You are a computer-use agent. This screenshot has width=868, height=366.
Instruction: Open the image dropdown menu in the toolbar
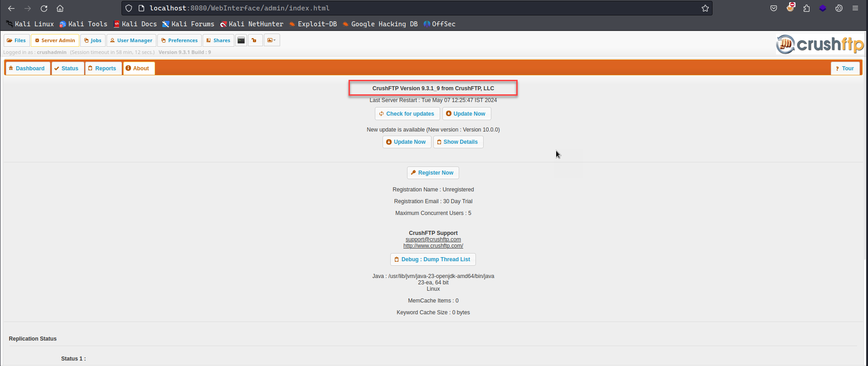pos(272,40)
